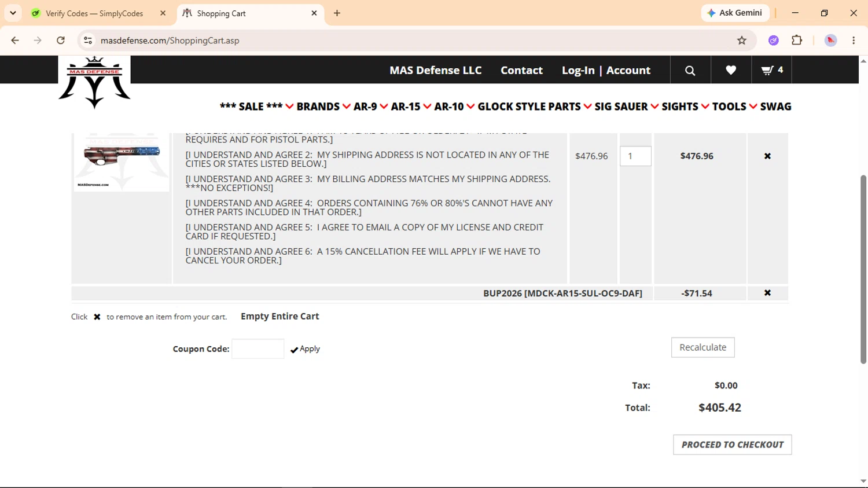This screenshot has width=868, height=488.
Task: Click the page vertical scrollbar thumb
Action: click(863, 269)
